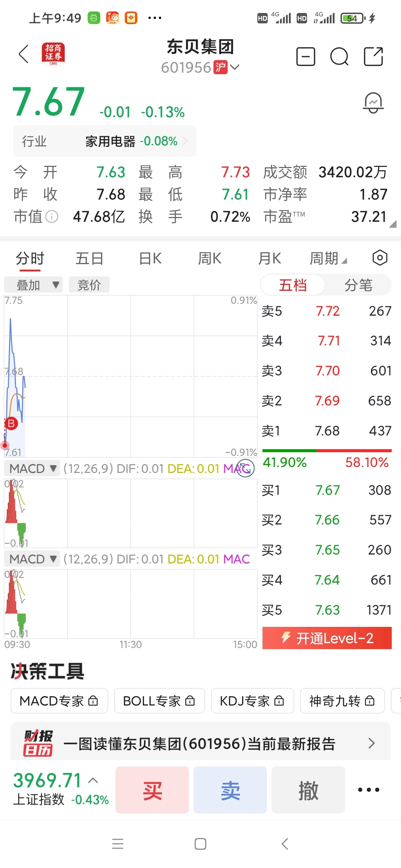The width and height of the screenshot is (401, 868).
Task: Remove stock from watchlist with minus icon
Action: 306,57
